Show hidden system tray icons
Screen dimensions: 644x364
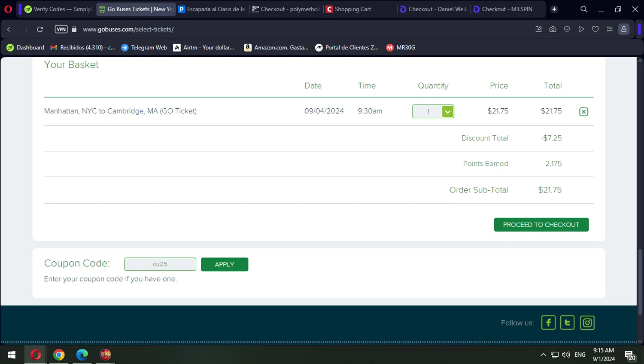tap(543, 355)
